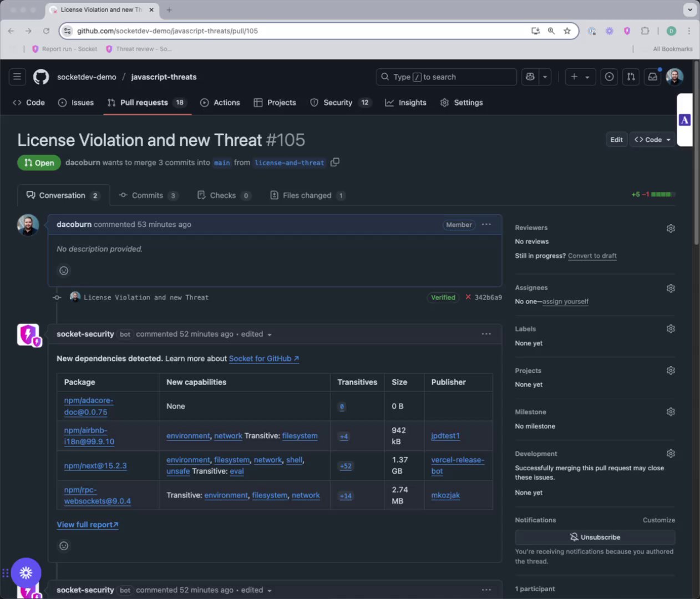Open the Issues repository tab
The width and height of the screenshot is (700, 599).
[x=76, y=103]
